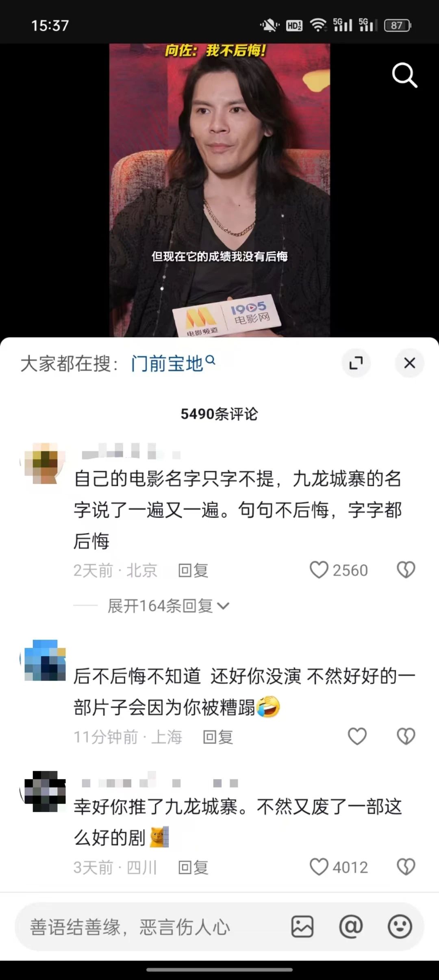Open the emoji picker in the comment bar
Image resolution: width=439 pixels, height=980 pixels.
[400, 927]
